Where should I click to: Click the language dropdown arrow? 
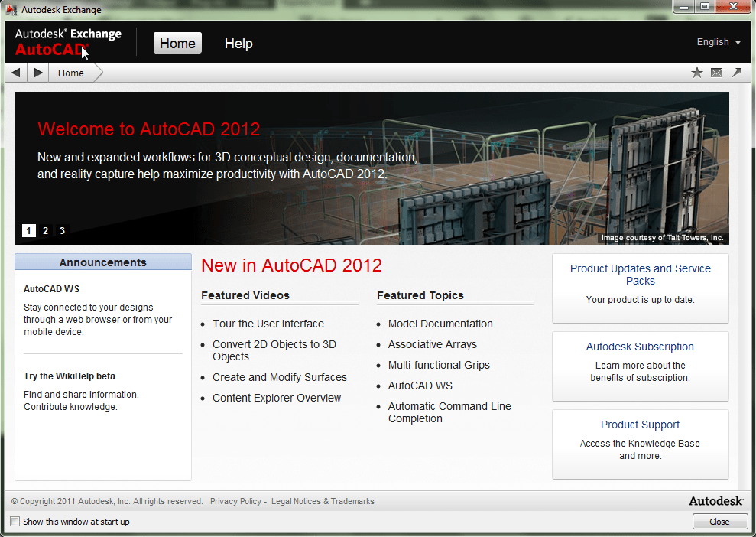[x=736, y=43]
